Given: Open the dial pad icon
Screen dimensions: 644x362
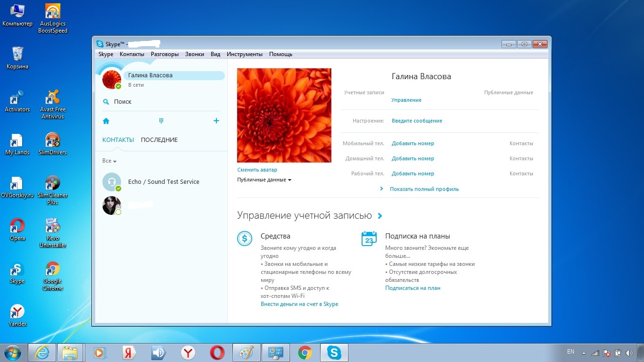Looking at the screenshot, I should pos(161,121).
